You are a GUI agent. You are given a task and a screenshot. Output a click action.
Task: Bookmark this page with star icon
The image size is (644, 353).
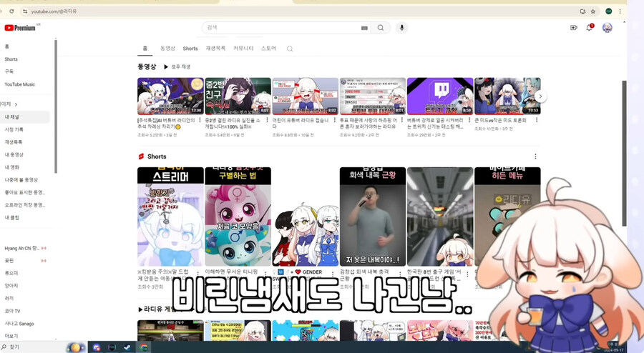coord(593,11)
